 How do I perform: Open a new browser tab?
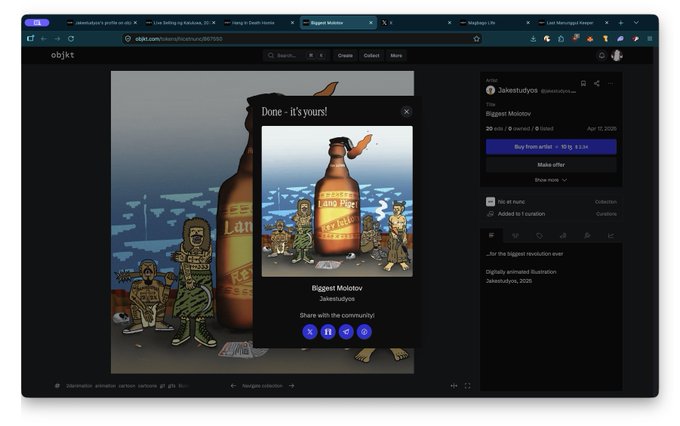(x=621, y=23)
